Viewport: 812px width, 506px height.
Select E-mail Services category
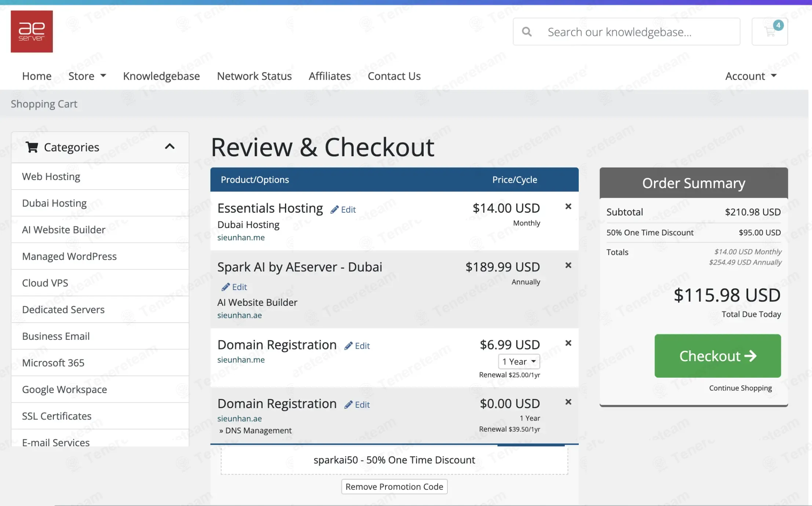tap(100, 438)
